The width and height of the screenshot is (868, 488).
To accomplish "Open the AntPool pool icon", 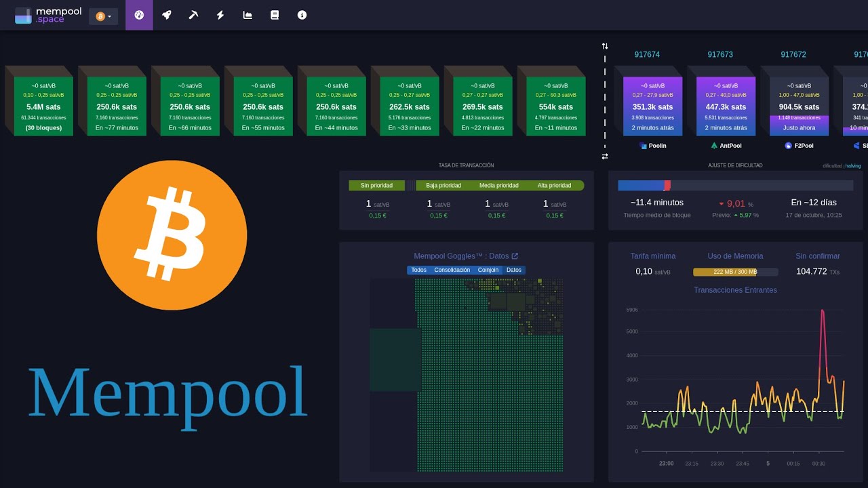I will [x=714, y=146].
